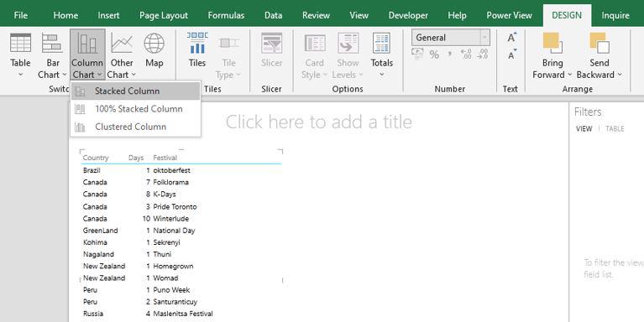Choose Stacked Column from the dropdown
The width and height of the screenshot is (644, 322).
(x=135, y=91)
